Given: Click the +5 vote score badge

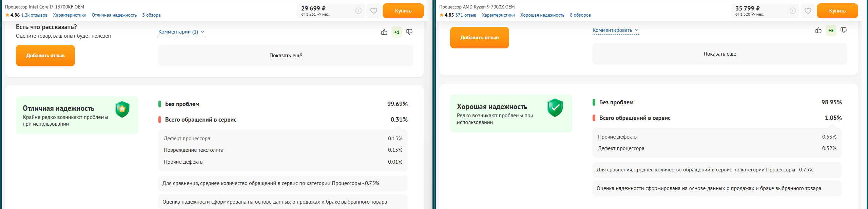Looking at the screenshot, I should coord(831,30).
